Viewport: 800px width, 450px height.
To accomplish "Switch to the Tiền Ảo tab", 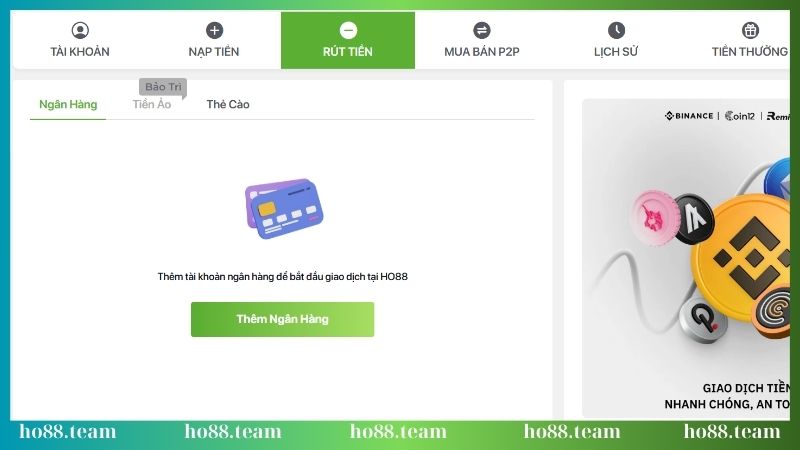I will coord(152,104).
